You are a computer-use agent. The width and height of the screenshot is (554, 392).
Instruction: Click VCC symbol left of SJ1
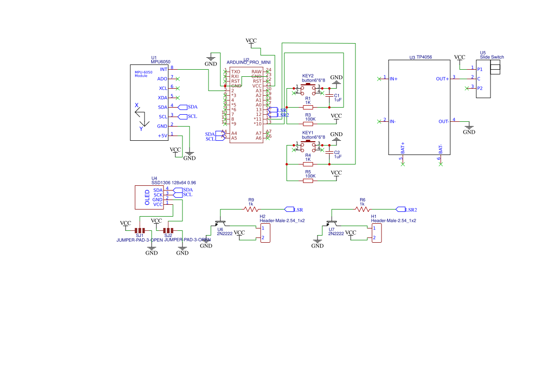coord(126,225)
